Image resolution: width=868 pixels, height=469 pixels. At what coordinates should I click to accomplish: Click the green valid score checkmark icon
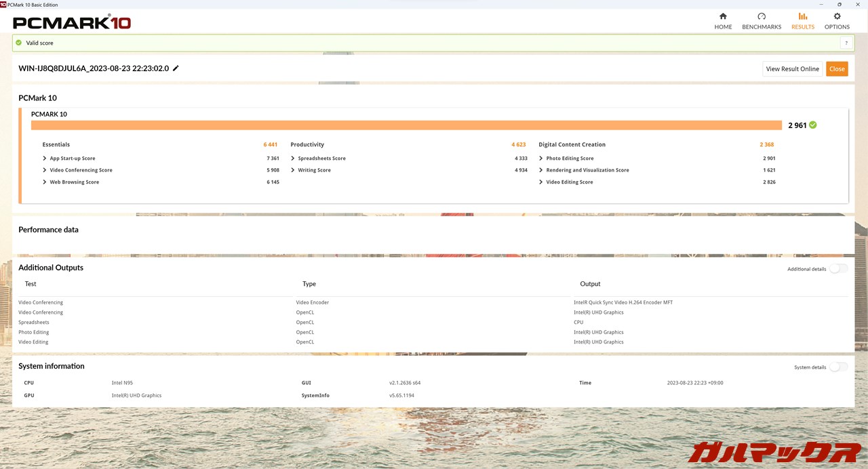[x=19, y=43]
